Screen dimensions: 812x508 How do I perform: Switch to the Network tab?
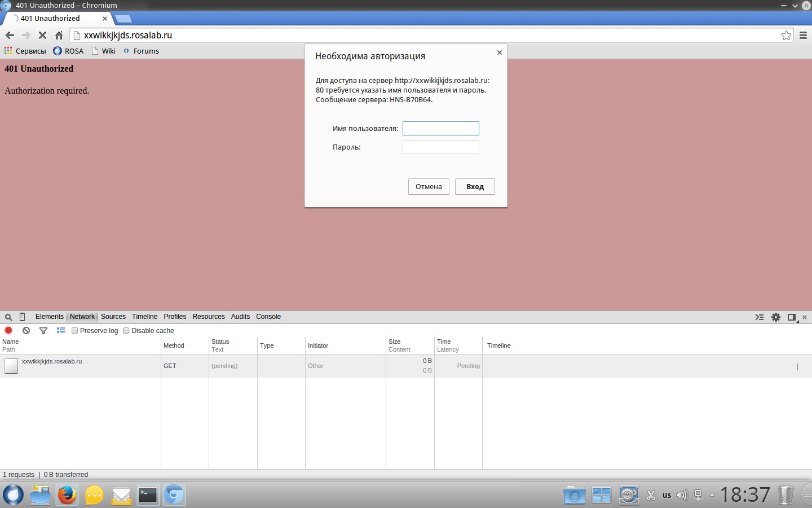coord(82,317)
